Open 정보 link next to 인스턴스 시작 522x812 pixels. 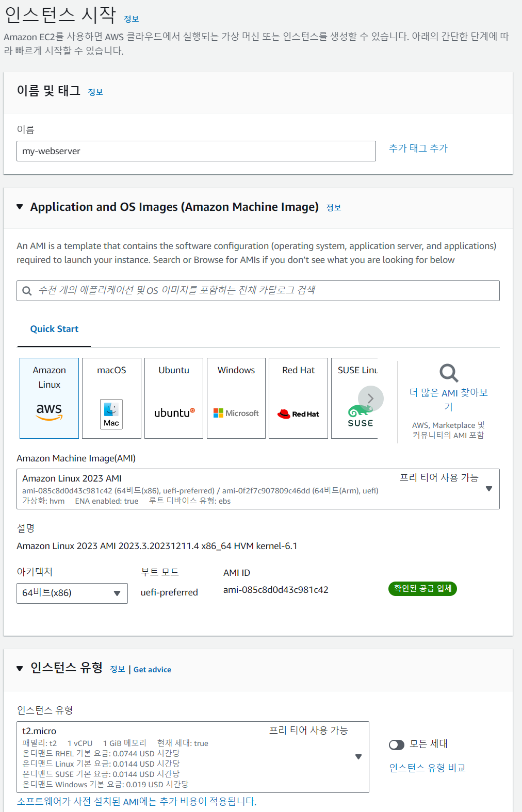(132, 19)
